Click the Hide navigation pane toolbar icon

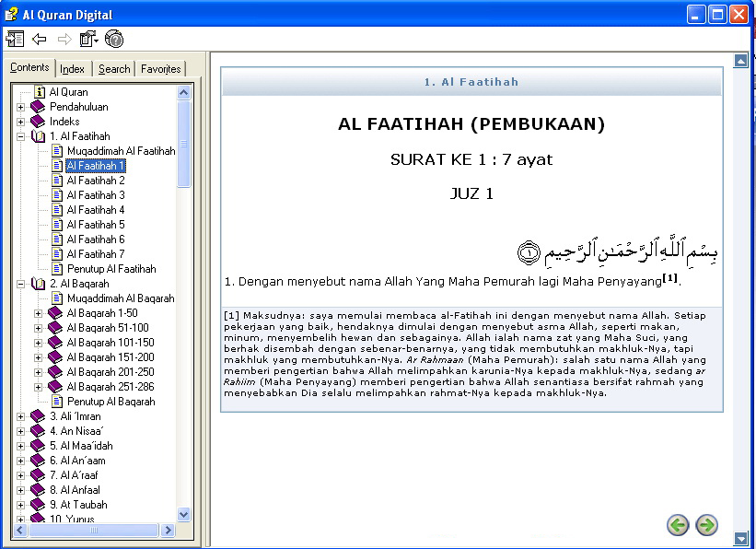click(15, 39)
